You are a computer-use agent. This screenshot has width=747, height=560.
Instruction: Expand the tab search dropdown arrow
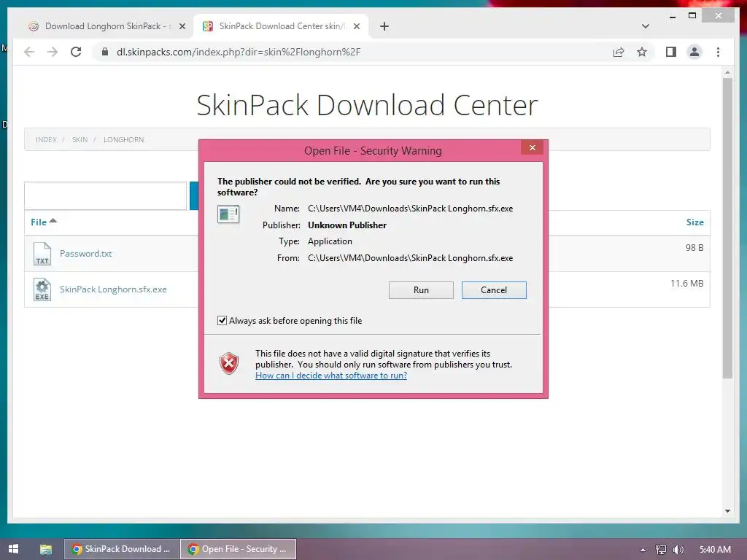point(646,26)
